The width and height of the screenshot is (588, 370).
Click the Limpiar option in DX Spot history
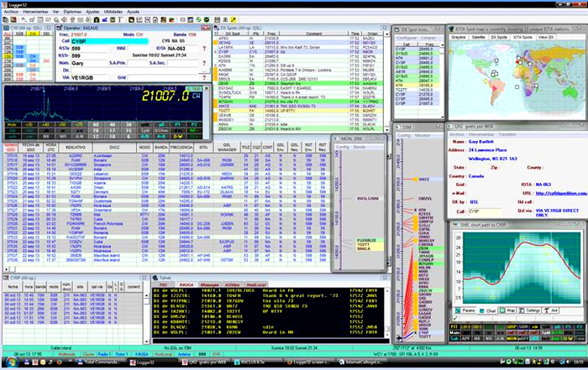click(428, 38)
